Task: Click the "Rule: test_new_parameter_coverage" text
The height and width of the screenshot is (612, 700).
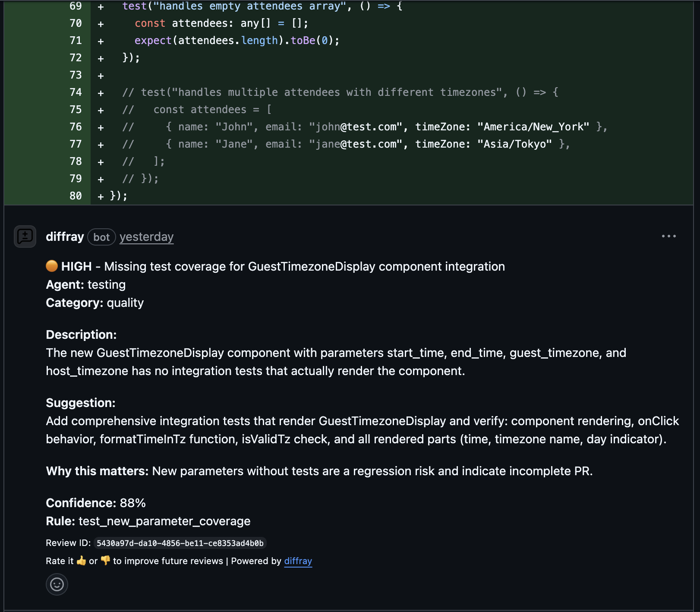Action: point(148,521)
